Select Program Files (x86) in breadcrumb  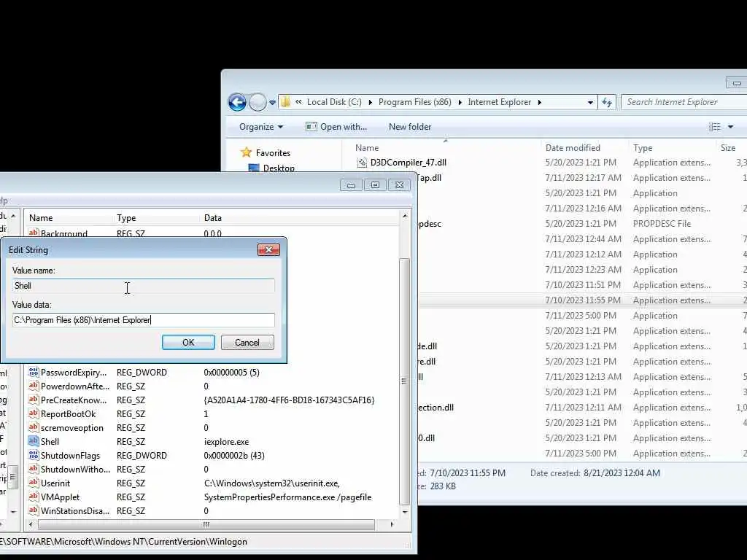tap(414, 102)
